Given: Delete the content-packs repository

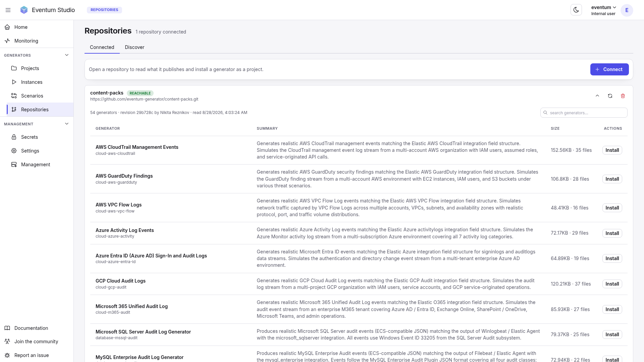Looking at the screenshot, I should coord(623,96).
